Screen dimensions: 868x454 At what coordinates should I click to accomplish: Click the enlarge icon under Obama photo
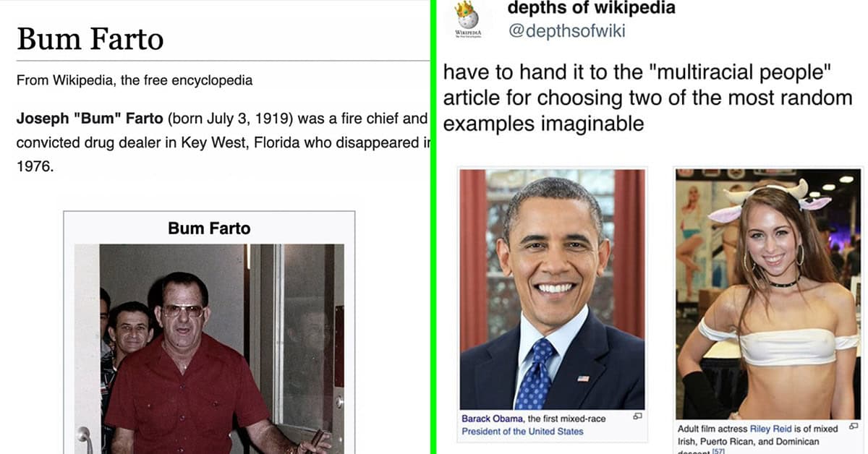pos(637,417)
